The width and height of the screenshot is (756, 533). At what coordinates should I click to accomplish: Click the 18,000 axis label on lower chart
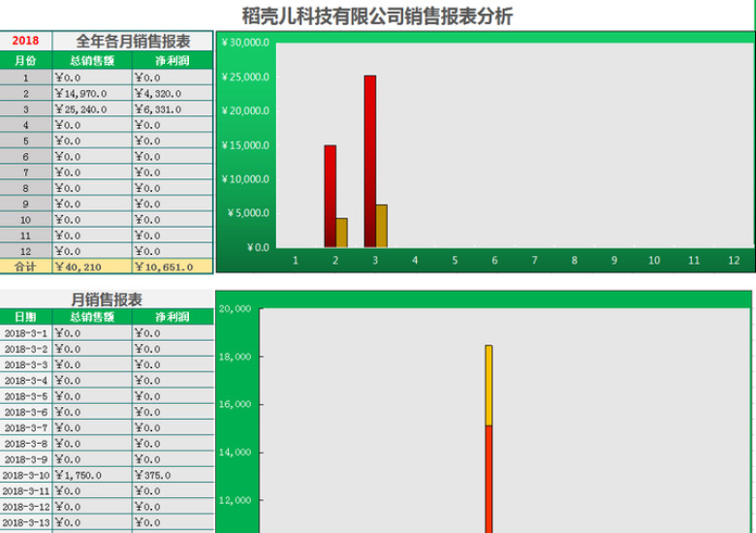click(x=235, y=357)
